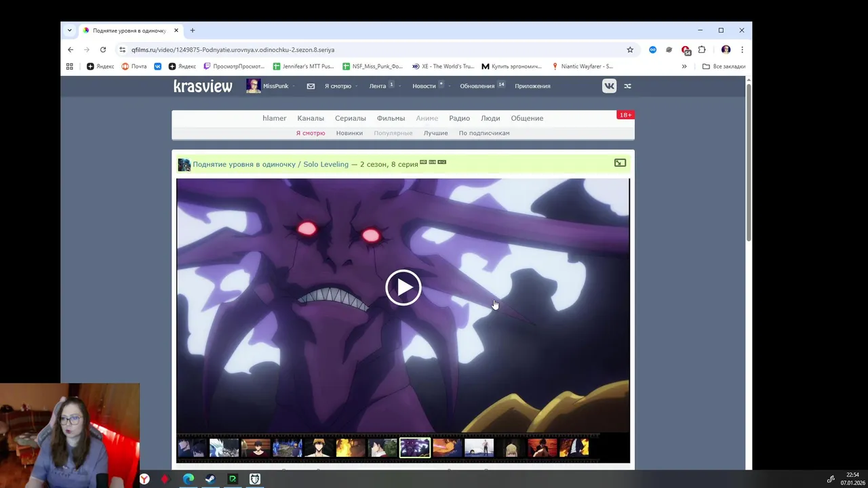Open Приложения in the header
868x488 pixels.
coord(532,86)
